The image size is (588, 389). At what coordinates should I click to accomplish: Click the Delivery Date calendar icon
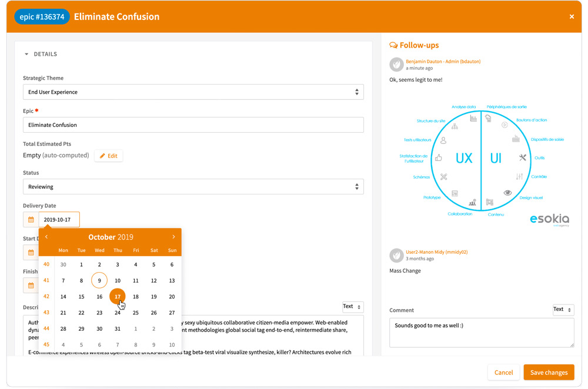coord(31,220)
